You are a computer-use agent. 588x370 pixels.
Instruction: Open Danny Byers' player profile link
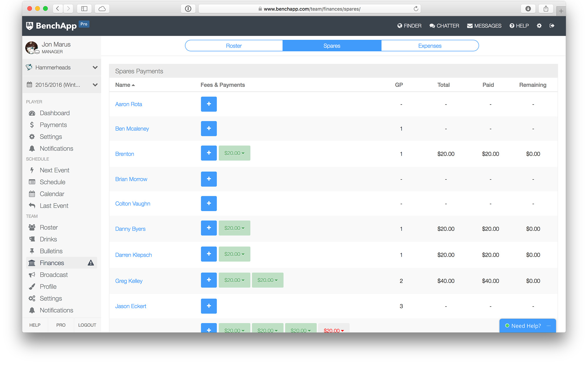coord(130,229)
